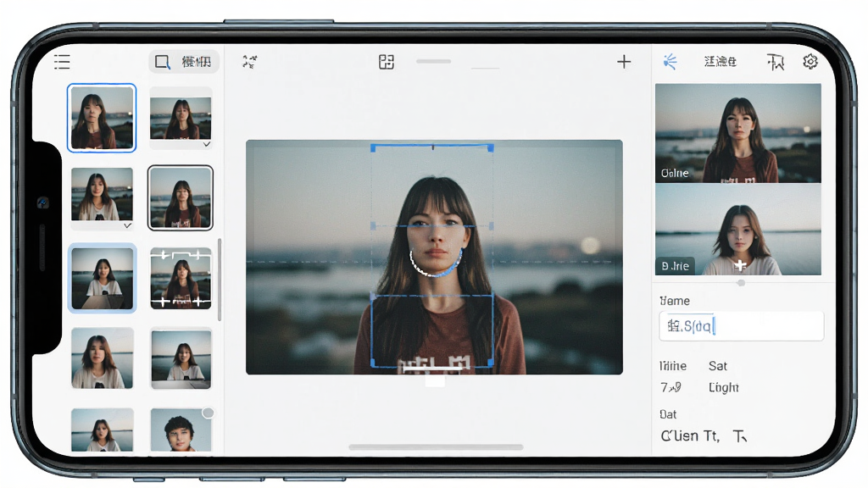This screenshot has width=868, height=488.
Task: Toggle the checkmark under the second thumbnail
Action: pos(207,144)
